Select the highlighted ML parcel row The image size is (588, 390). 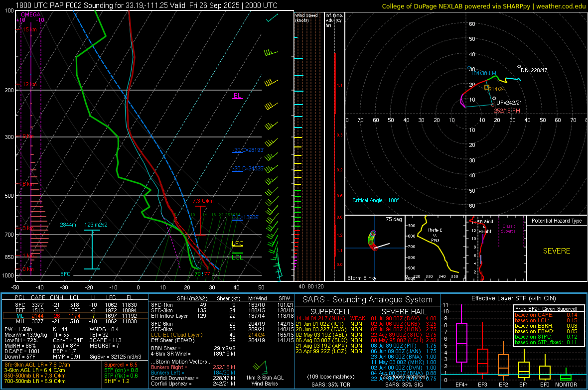point(75,316)
